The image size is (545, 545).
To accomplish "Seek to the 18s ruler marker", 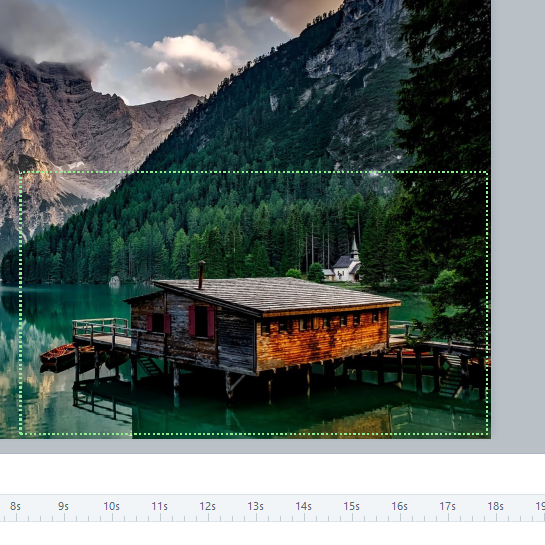I will (495, 506).
